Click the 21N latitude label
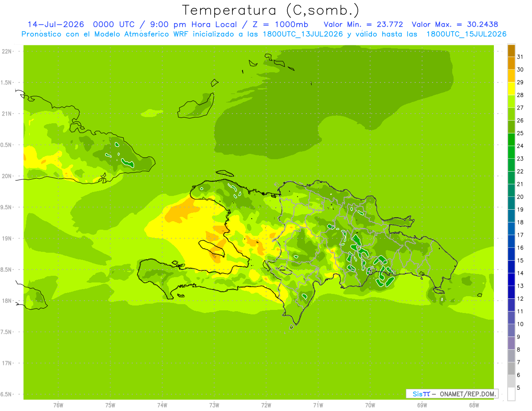The width and height of the screenshot is (532, 411). pos(7,114)
